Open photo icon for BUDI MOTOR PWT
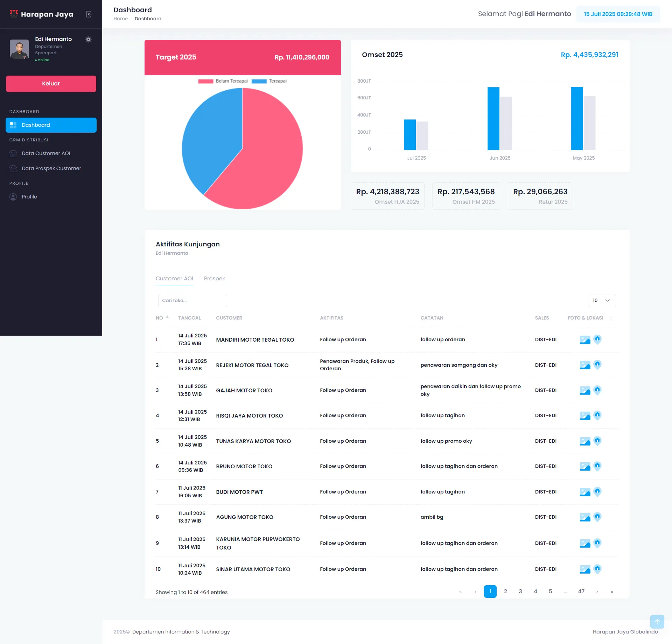672x644 pixels. point(585,492)
